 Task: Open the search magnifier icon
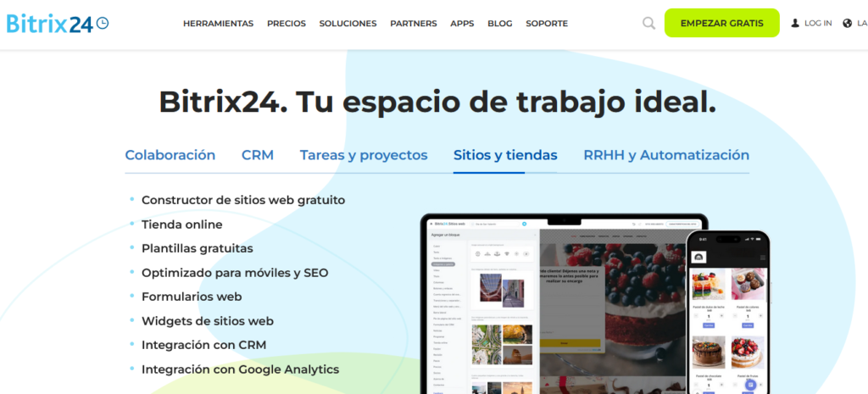click(x=648, y=23)
